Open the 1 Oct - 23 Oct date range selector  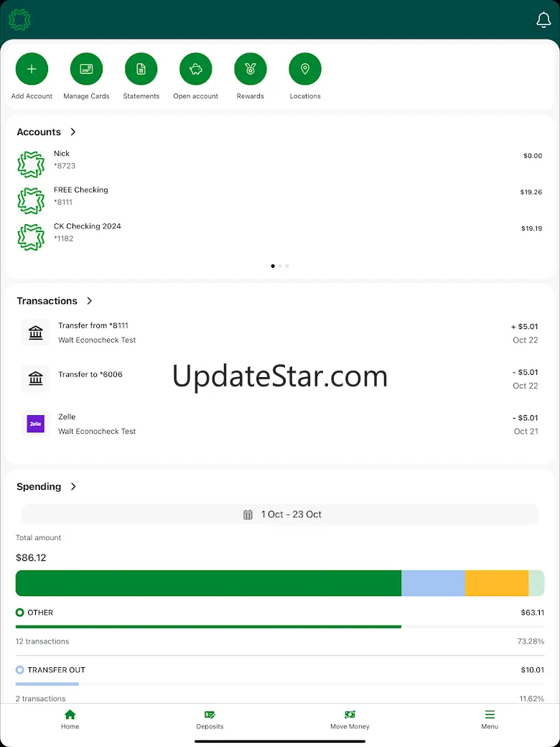[x=280, y=514]
